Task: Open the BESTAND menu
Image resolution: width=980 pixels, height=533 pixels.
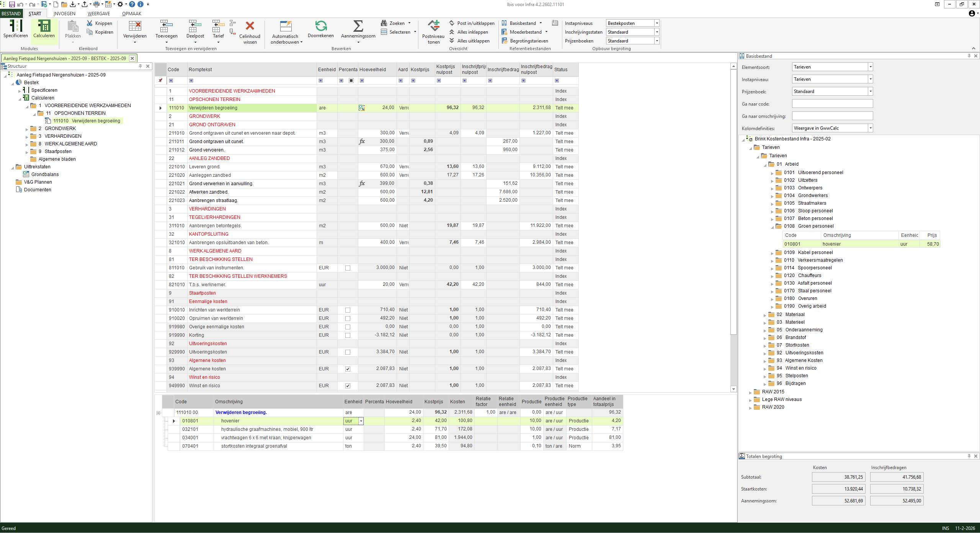Action: pos(11,13)
